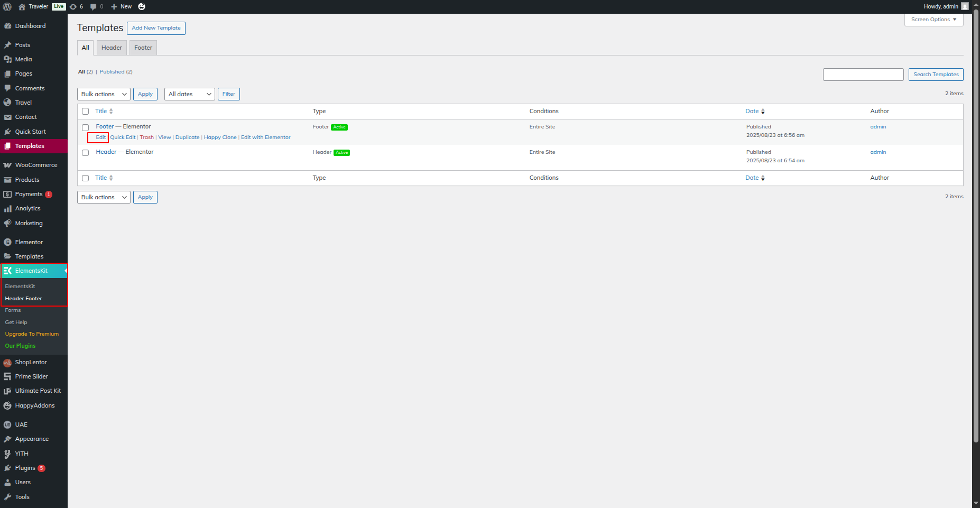Check the Footer template row checkbox
The width and height of the screenshot is (980, 508).
(x=85, y=127)
